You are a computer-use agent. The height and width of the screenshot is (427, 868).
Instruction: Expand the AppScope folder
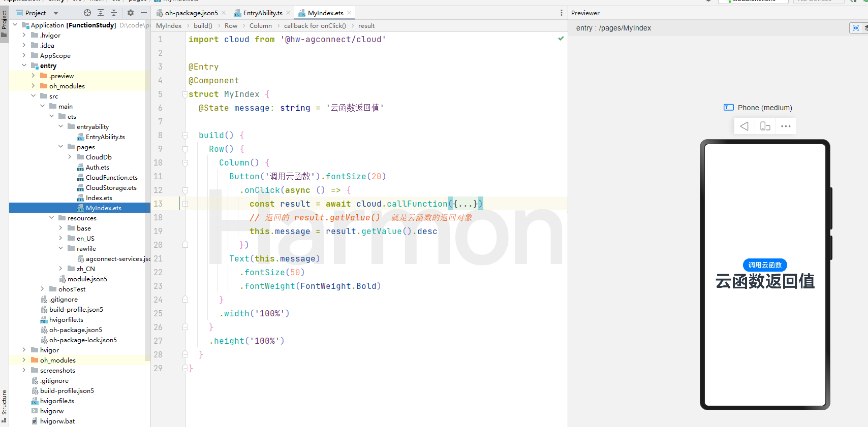tap(24, 55)
